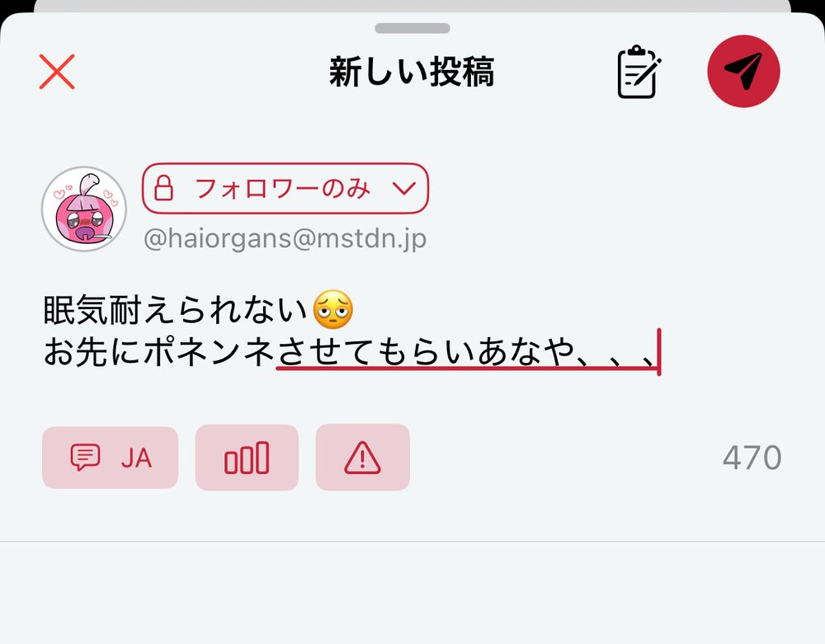825x644 pixels.
Task: Close the new post sheet with red X
Action: pos(57,72)
